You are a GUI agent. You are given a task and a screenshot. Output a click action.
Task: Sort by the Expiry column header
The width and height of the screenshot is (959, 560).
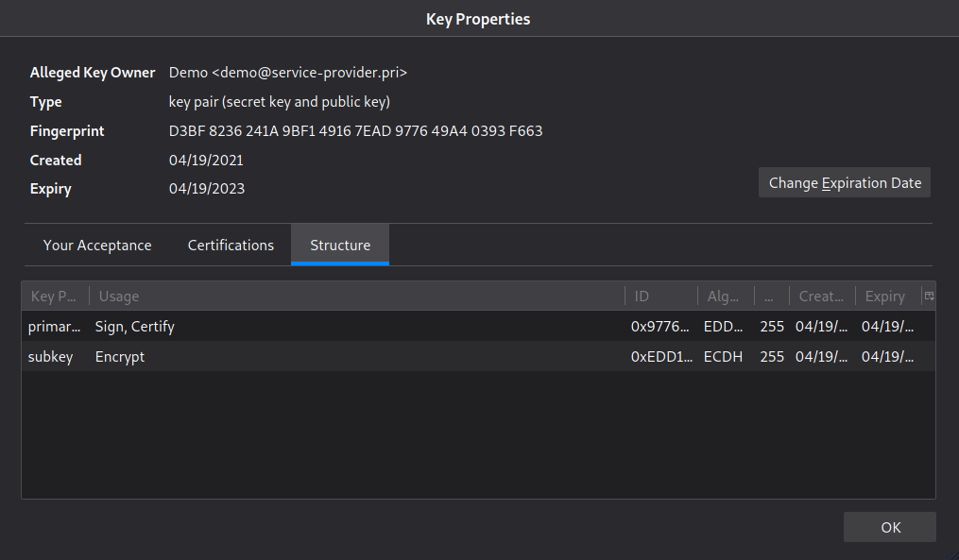[889, 296]
